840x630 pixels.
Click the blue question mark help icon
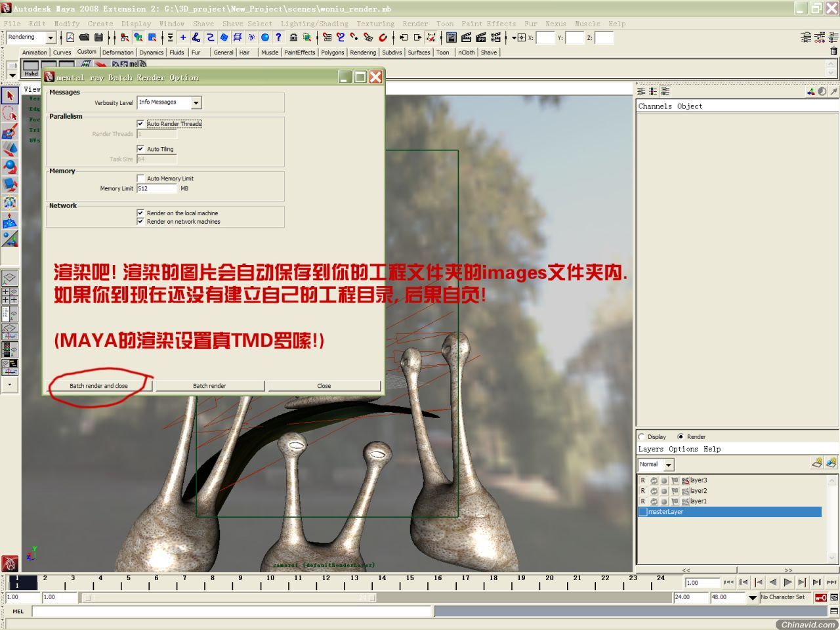(278, 37)
